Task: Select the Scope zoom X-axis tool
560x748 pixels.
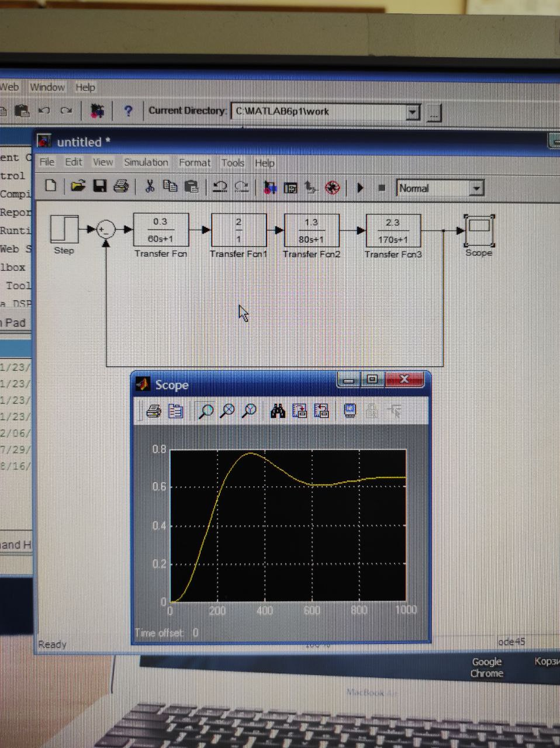Action: pyautogui.click(x=227, y=411)
